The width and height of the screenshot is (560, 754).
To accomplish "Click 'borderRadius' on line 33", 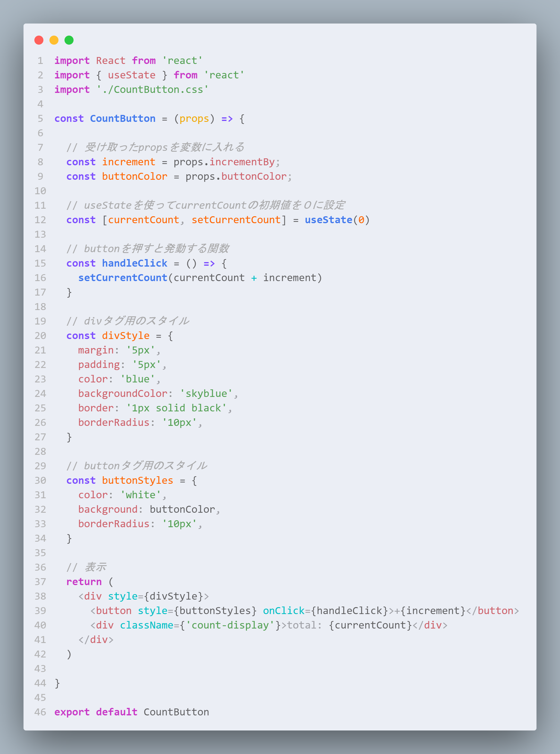I will pyautogui.click(x=114, y=524).
